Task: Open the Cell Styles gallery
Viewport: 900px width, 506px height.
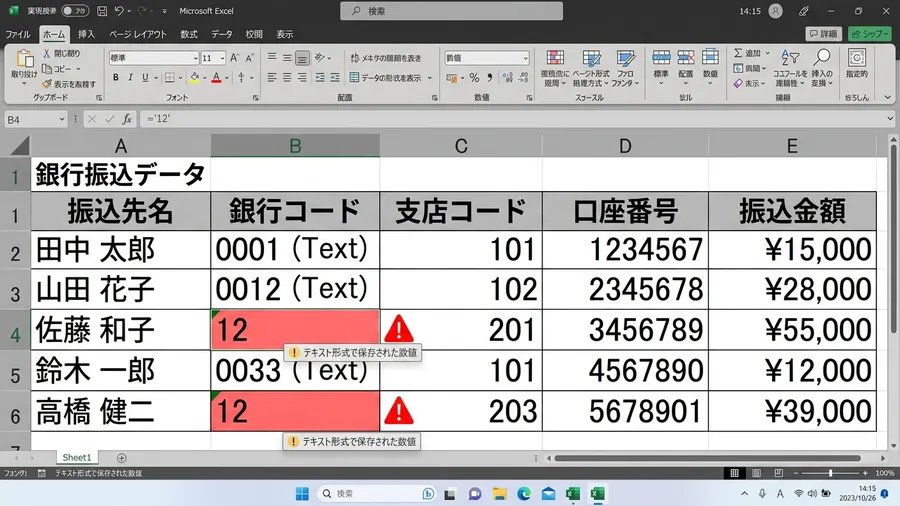Action: point(625,68)
